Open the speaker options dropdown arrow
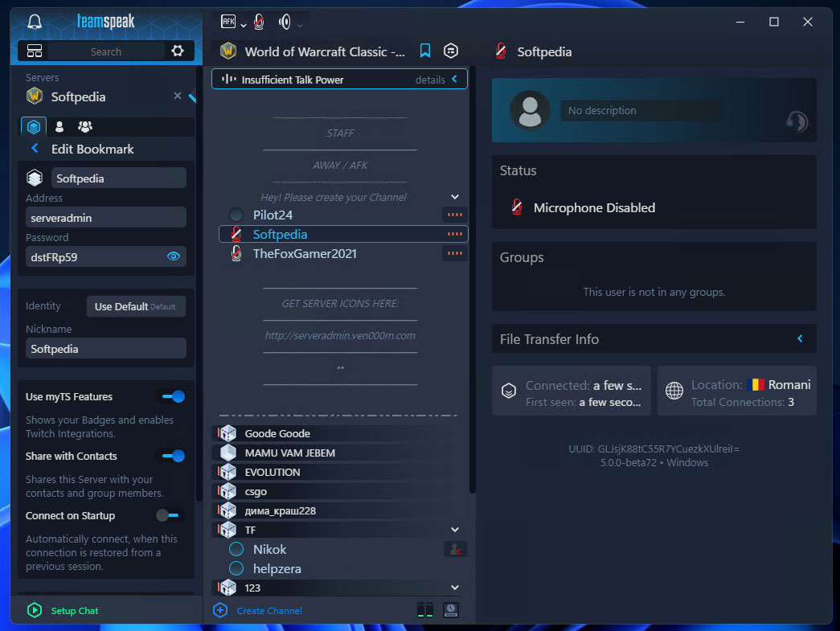Screen dimensions: 840x631 (x=300, y=25)
